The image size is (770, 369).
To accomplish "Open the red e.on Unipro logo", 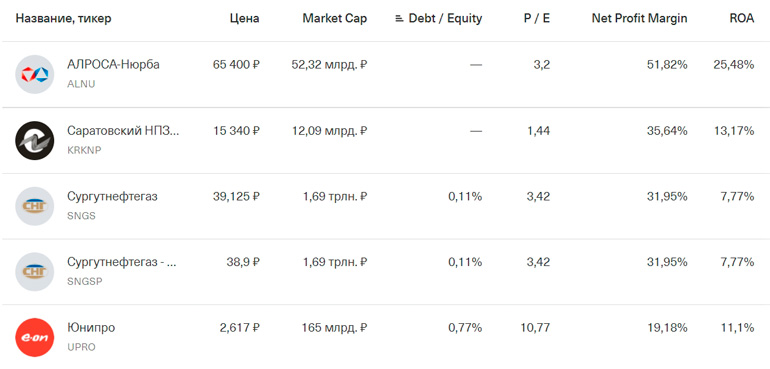I will click(x=34, y=338).
